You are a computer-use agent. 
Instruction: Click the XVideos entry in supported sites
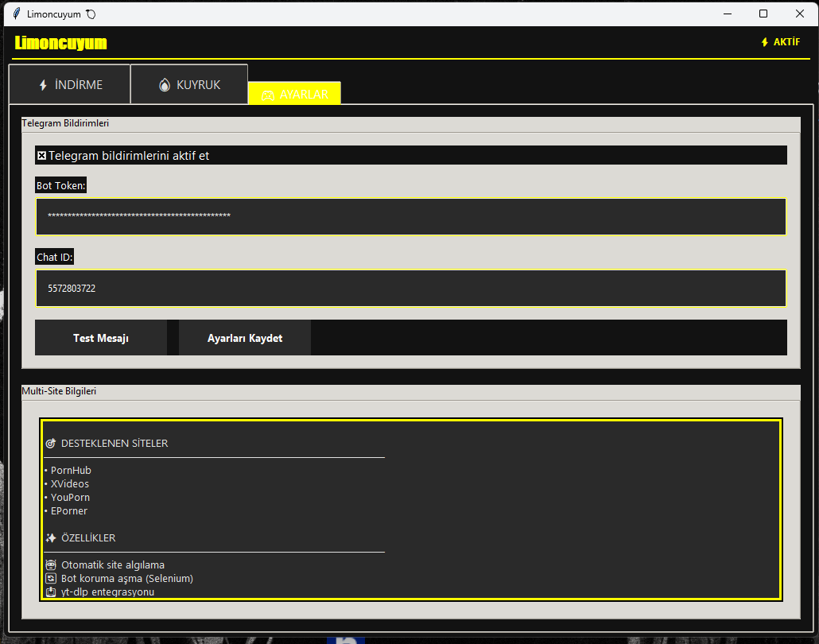tap(70, 483)
